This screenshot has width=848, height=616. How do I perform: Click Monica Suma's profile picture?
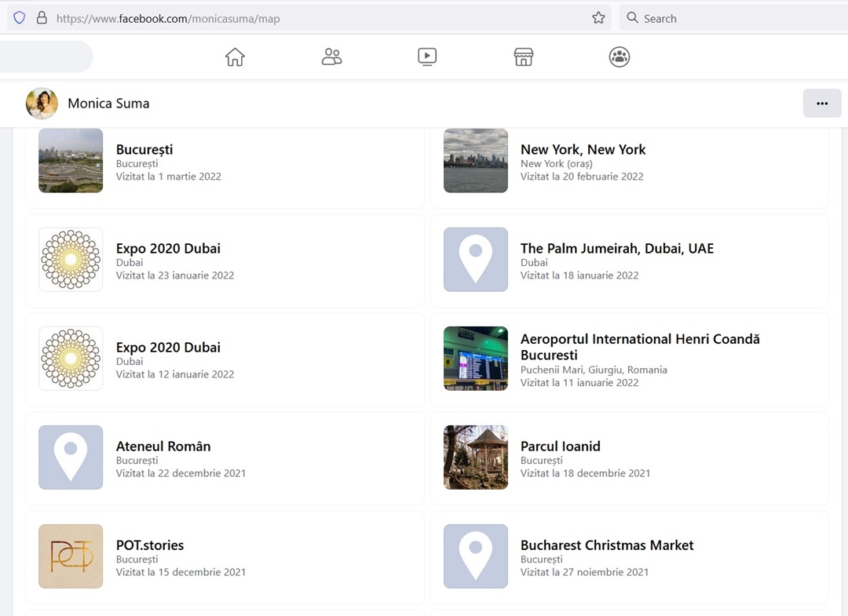(42, 104)
